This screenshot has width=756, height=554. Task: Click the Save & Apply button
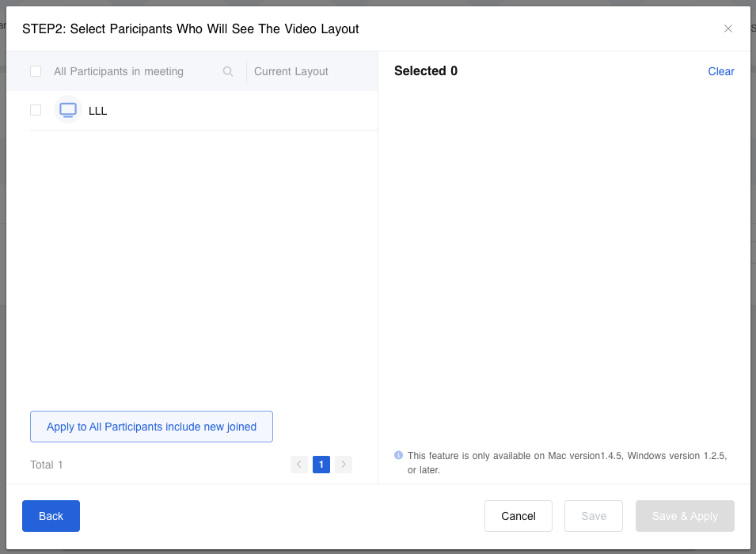click(685, 516)
